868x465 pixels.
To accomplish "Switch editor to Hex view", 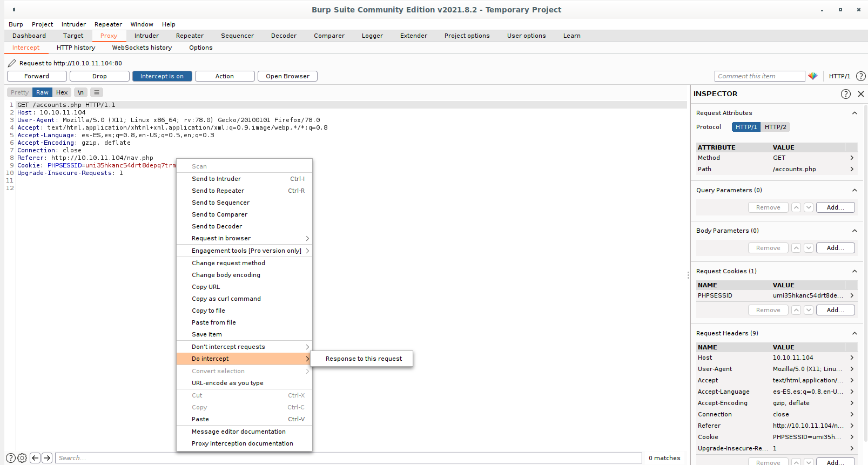I will click(x=62, y=92).
